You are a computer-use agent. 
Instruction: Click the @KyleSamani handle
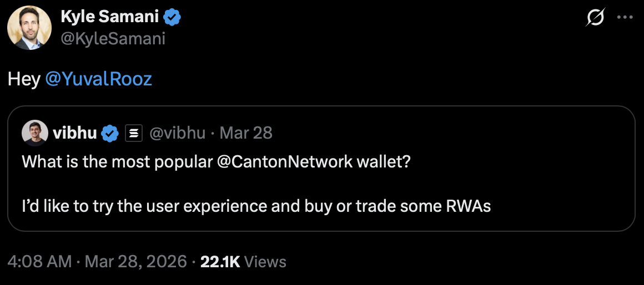click(113, 39)
